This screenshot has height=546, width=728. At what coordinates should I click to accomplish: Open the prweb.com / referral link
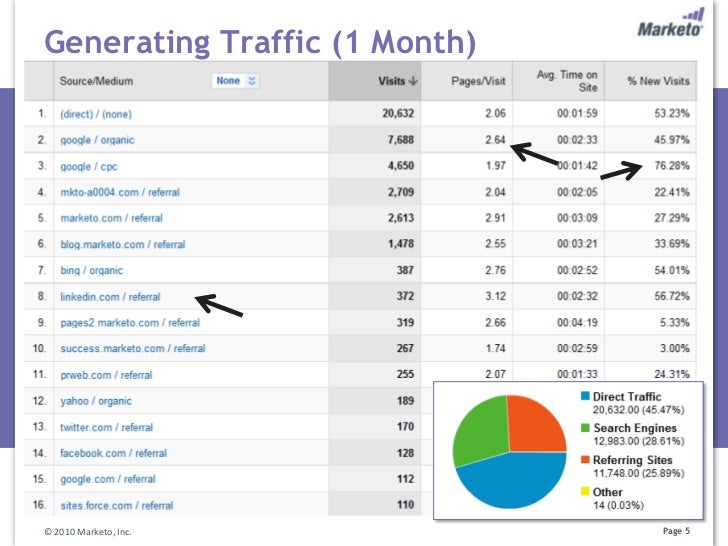pyautogui.click(x=106, y=375)
